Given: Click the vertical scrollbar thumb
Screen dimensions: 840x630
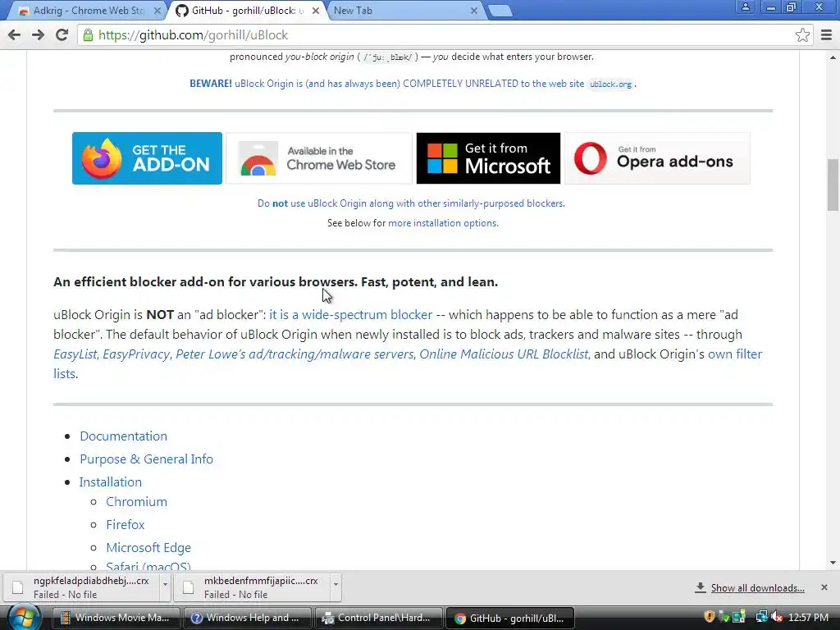Looking at the screenshot, I should [x=833, y=185].
